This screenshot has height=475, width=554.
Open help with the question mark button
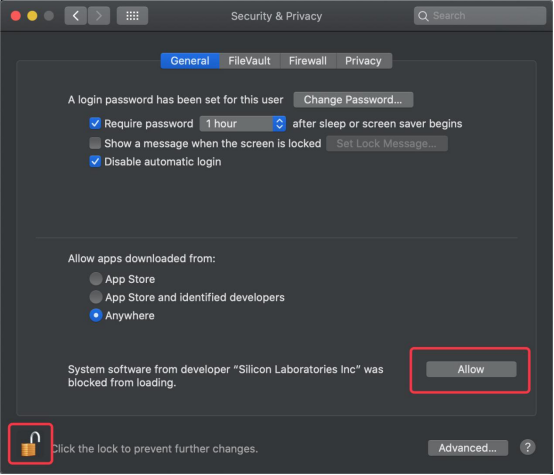point(528,447)
